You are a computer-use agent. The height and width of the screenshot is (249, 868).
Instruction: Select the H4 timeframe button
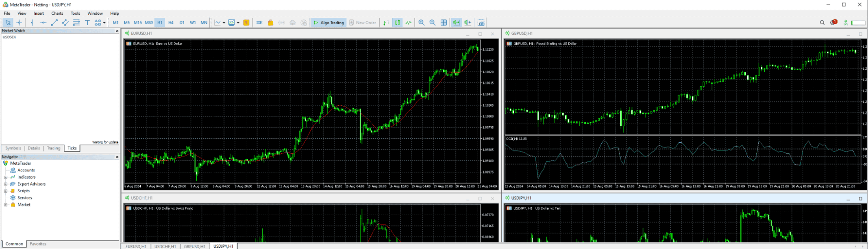171,23
